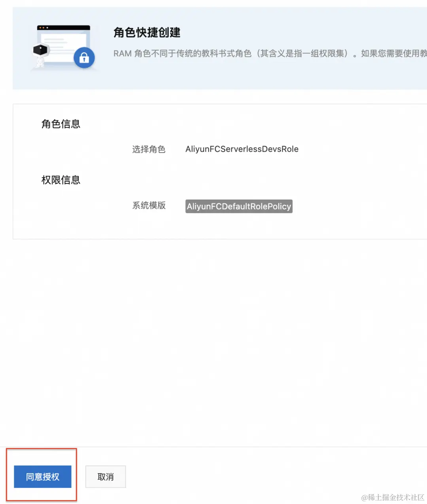The height and width of the screenshot is (504, 427).
Task: Open the 选择角色 role selection field
Action: (149, 149)
